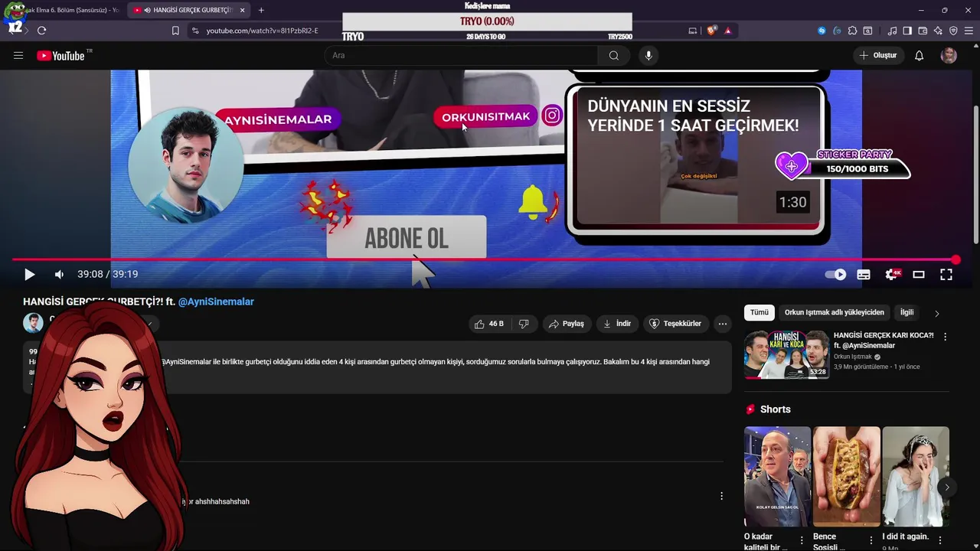Image resolution: width=980 pixels, height=551 pixels.
Task: Open video settings gear
Action: tap(891, 274)
